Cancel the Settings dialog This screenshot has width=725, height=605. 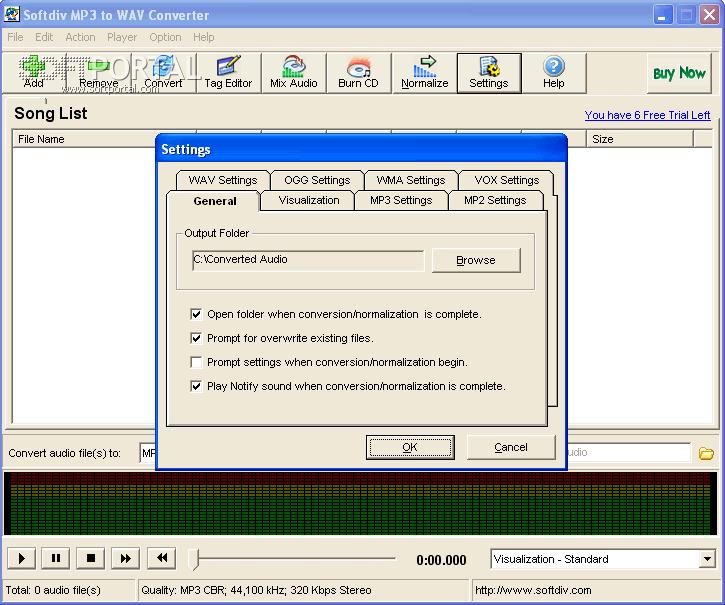[511, 447]
